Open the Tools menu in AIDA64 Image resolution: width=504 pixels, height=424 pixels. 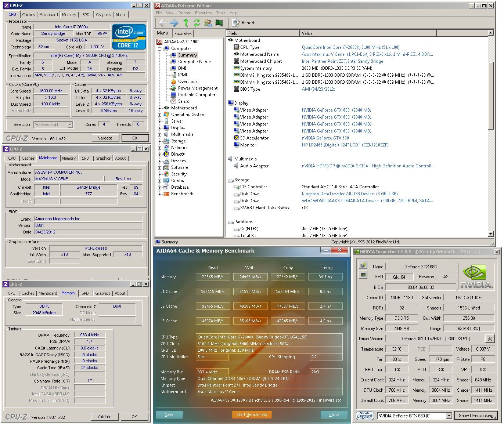pos(221,13)
